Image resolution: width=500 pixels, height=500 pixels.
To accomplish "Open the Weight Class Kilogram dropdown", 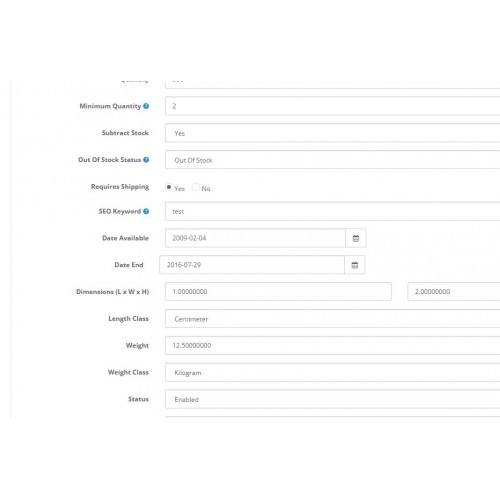I will [x=332, y=372].
